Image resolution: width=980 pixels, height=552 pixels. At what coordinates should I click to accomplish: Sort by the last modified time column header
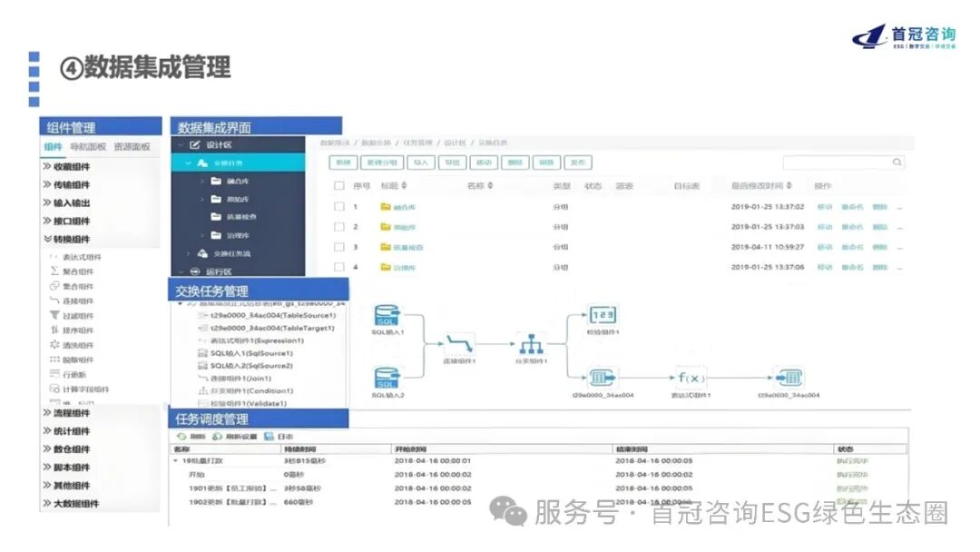[761, 186]
